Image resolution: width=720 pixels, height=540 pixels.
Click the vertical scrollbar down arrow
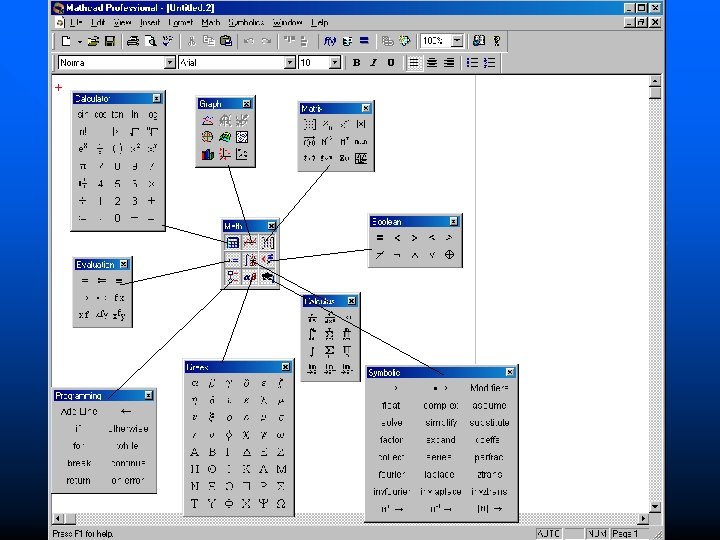[x=655, y=507]
